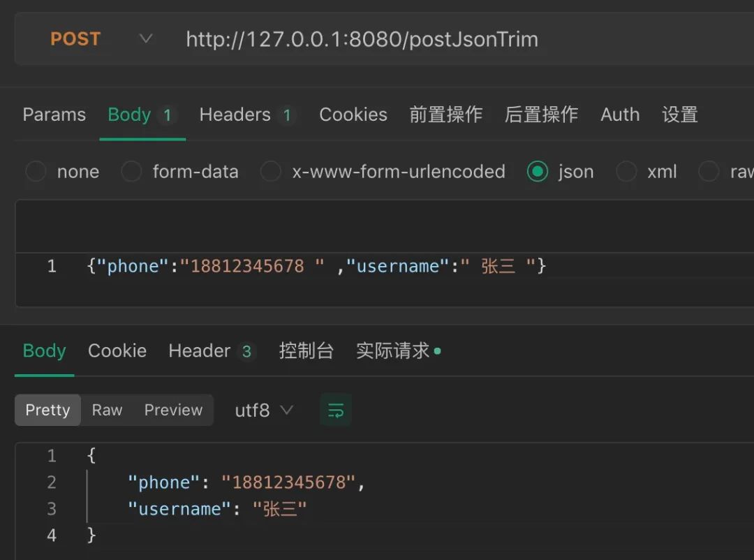This screenshot has height=560, width=754.
Task: Select the none body type radio
Action: click(x=36, y=171)
